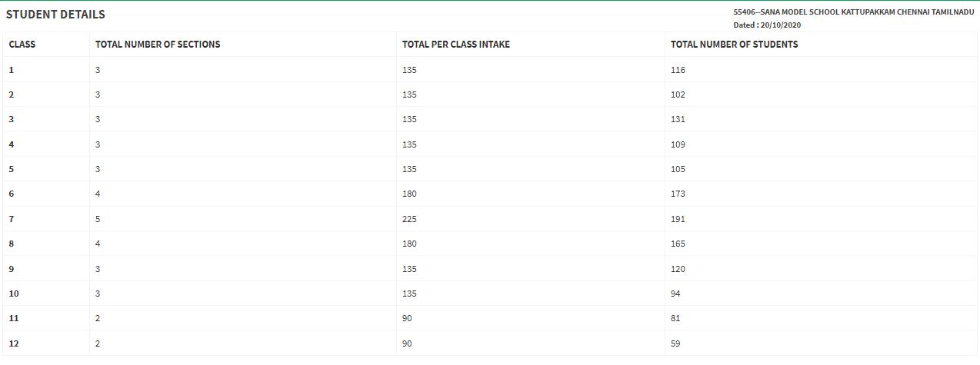Click class 11 row label

(x=13, y=318)
